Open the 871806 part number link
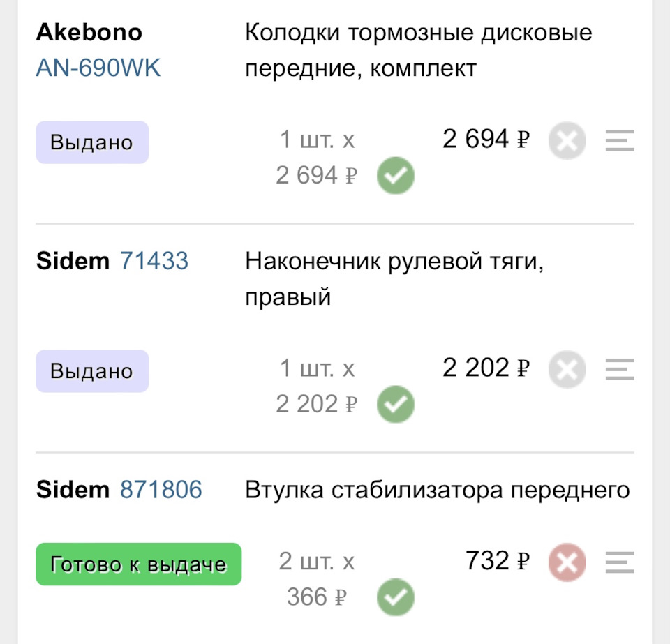Image resolution: width=670 pixels, height=644 pixels. [161, 490]
